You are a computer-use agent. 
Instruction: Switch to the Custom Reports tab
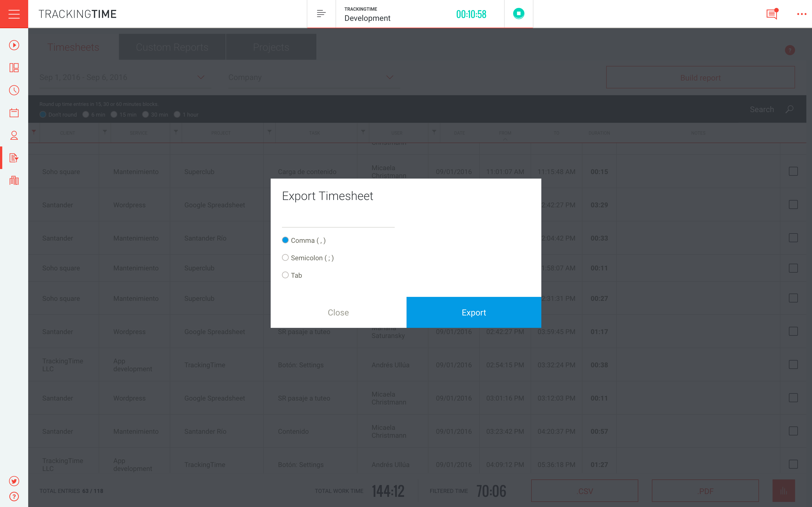coord(172,47)
